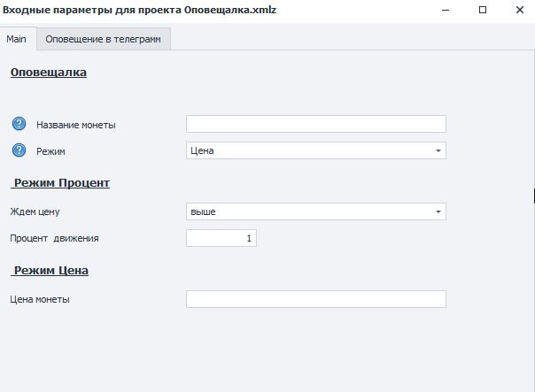Viewport: 535px width, 392px height.
Task: Click the Режим Цена section heading
Action: (x=50, y=271)
